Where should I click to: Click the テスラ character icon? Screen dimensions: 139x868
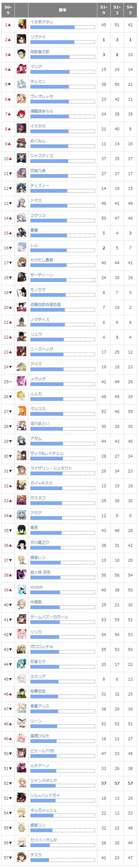21,858
